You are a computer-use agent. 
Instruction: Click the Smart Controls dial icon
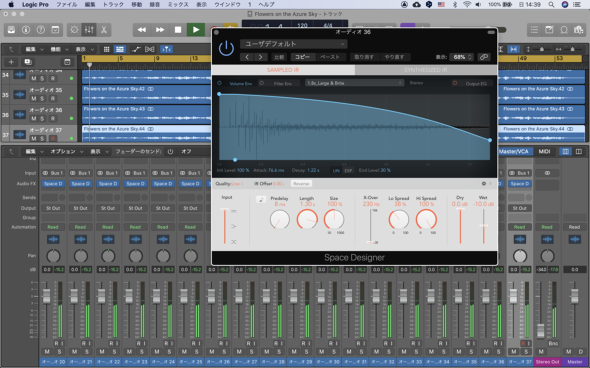point(75,30)
